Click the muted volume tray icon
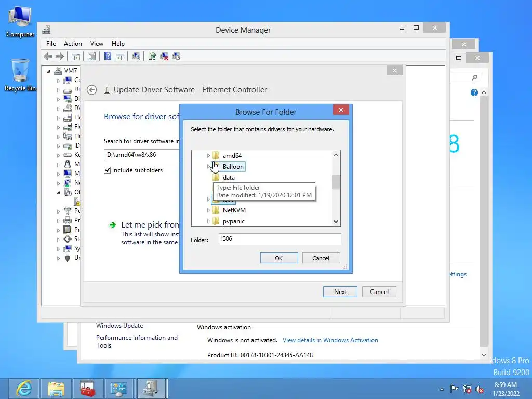Screen dimensions: 532x399 (480, 389)
